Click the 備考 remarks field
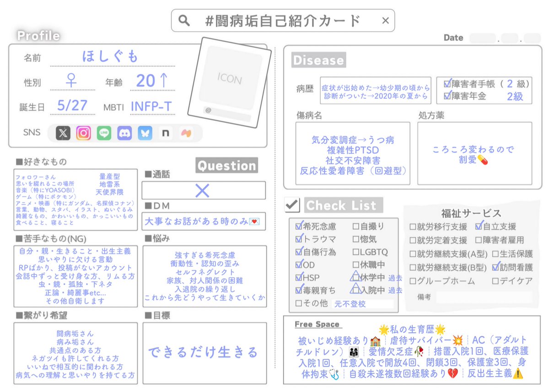The width and height of the screenshot is (549, 392). tap(484, 297)
